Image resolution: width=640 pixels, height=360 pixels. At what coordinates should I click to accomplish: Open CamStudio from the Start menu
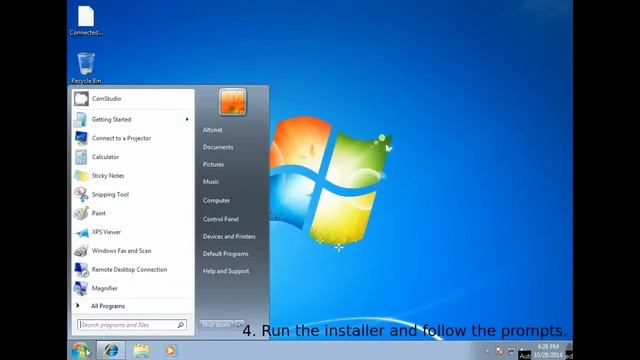[x=132, y=99]
